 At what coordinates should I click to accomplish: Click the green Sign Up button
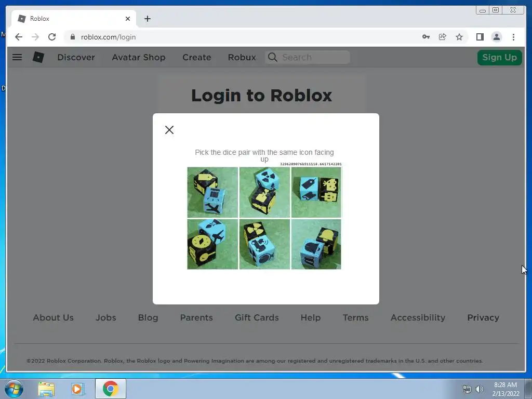(499, 57)
